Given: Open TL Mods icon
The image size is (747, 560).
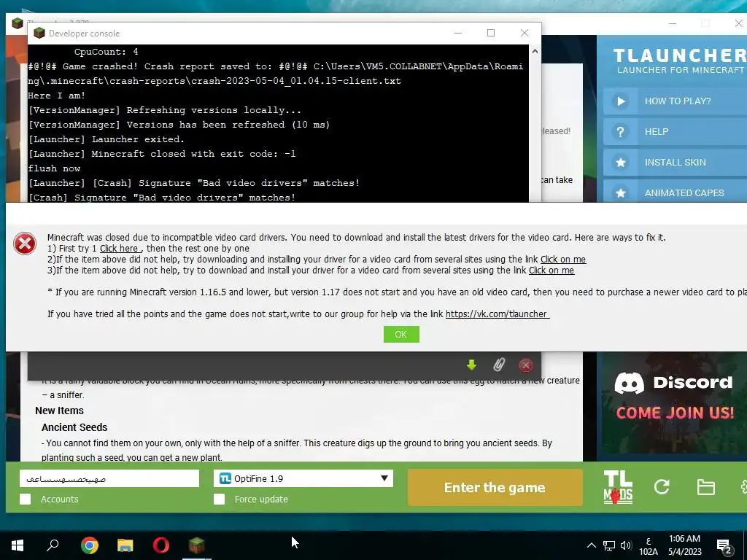Looking at the screenshot, I should pyautogui.click(x=618, y=487).
